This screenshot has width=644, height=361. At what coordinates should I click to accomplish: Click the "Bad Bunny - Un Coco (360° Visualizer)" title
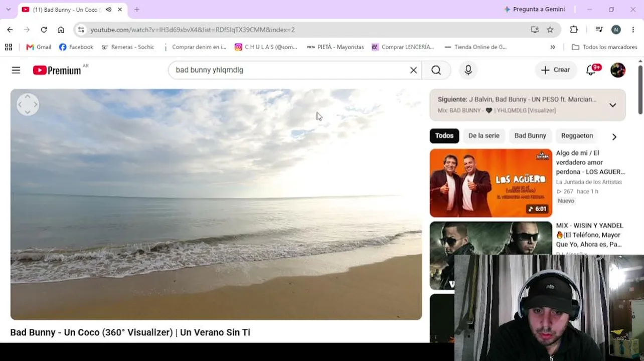pos(130,332)
